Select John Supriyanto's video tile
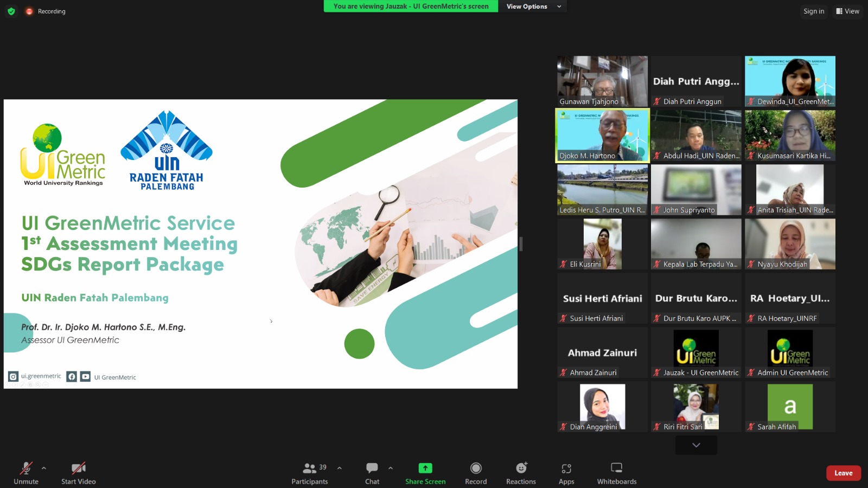The width and height of the screenshot is (868, 488). coord(696,190)
